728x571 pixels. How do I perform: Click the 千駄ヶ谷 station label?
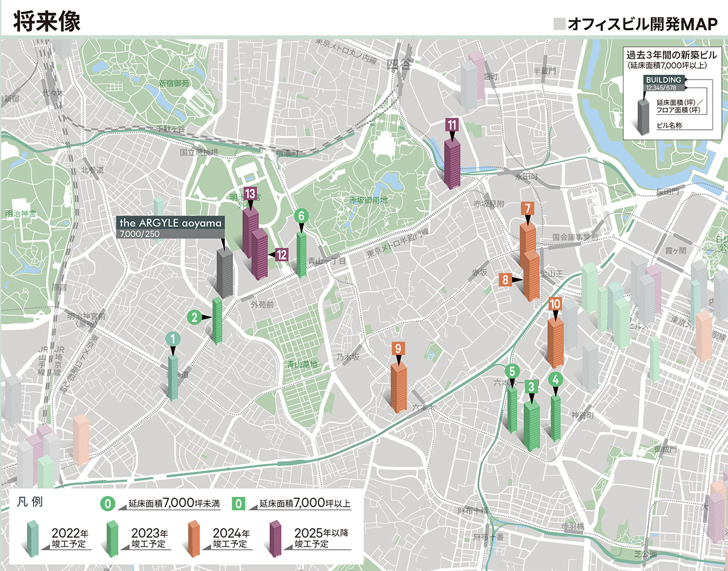point(169,129)
